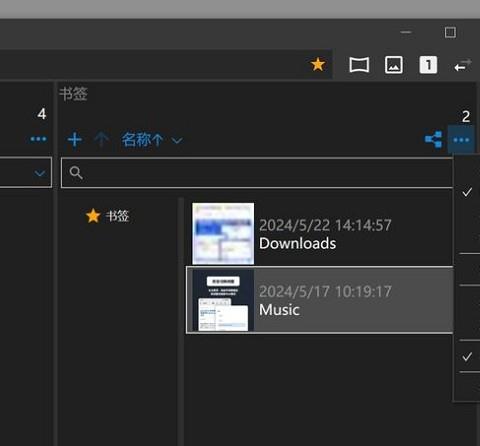This screenshot has height=446, width=480.
Task: Expand the left panel dropdown chevron
Action: [40, 173]
